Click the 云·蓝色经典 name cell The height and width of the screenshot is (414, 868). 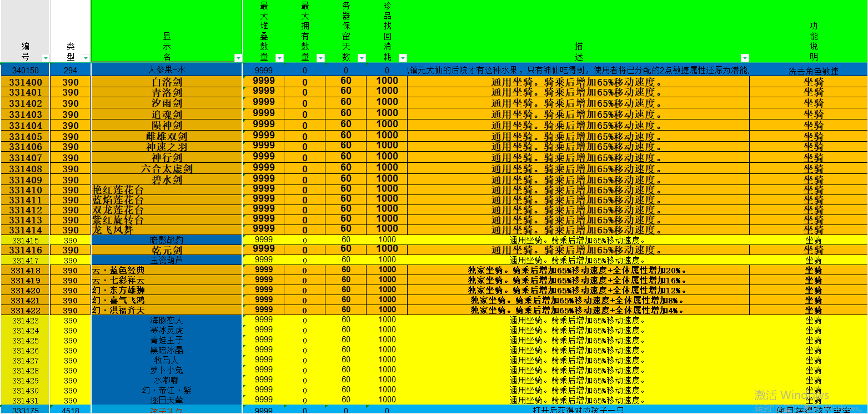click(167, 270)
